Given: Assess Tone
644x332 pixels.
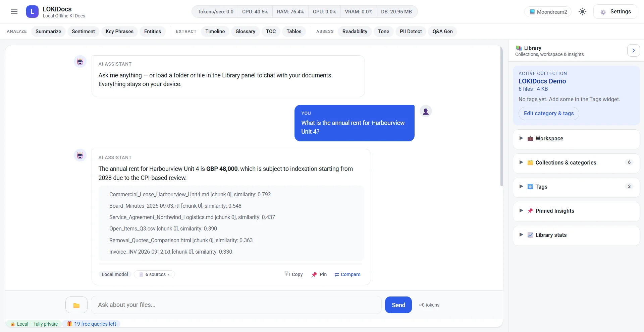Looking at the screenshot, I should (384, 31).
